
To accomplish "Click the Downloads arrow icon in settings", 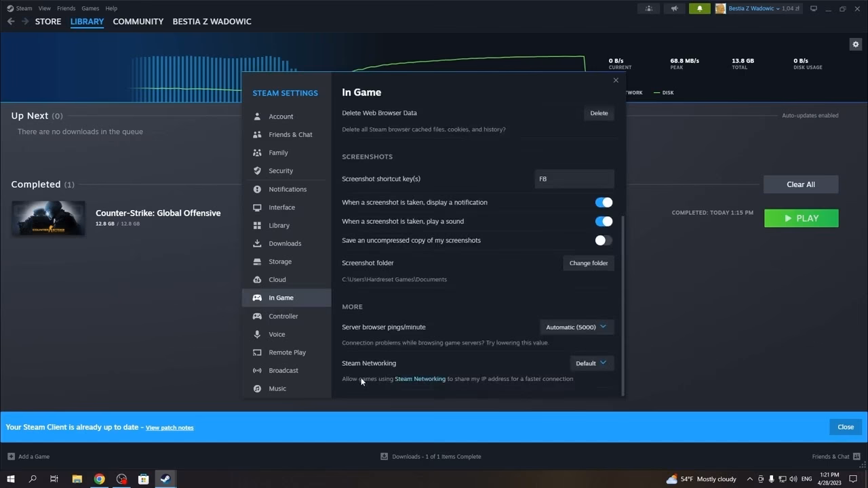I will click(x=257, y=243).
